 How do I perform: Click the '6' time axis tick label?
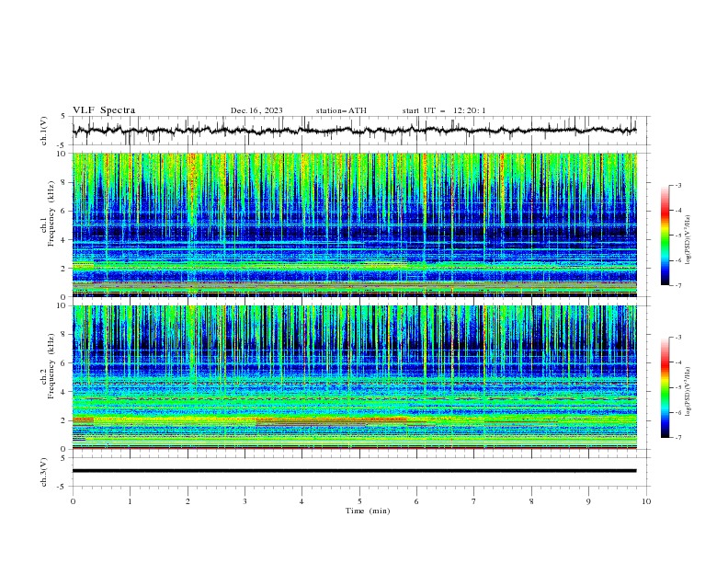click(x=416, y=501)
